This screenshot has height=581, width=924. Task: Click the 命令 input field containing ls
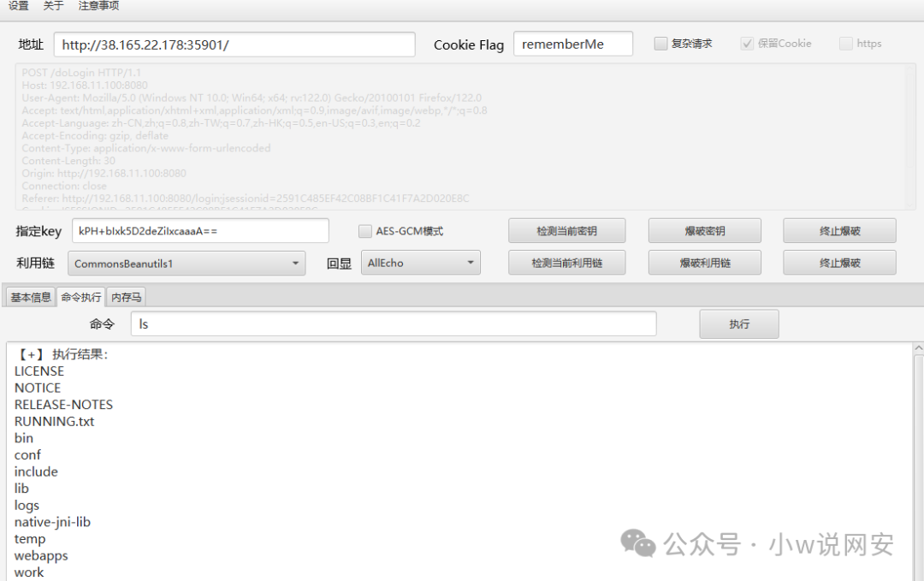pyautogui.click(x=394, y=324)
